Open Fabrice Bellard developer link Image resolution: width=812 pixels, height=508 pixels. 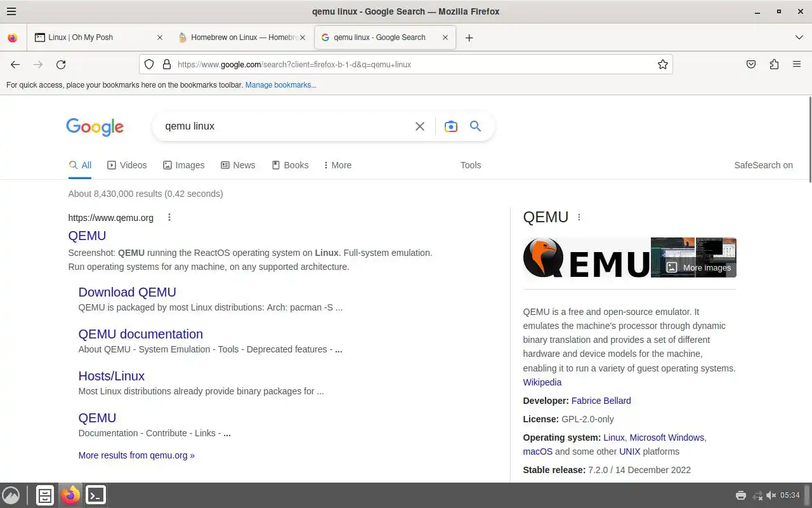point(601,401)
